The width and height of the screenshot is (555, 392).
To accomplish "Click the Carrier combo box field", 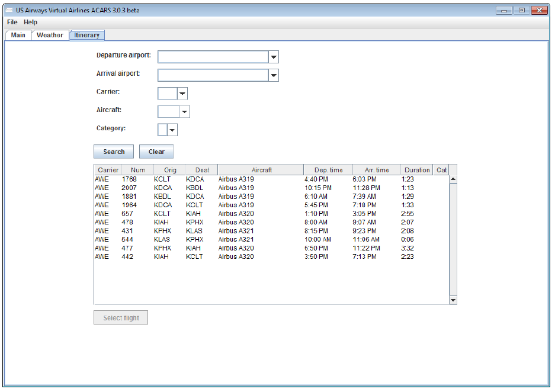I will [x=168, y=94].
